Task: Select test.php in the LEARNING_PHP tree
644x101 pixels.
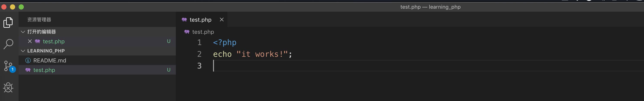Action: (x=44, y=70)
